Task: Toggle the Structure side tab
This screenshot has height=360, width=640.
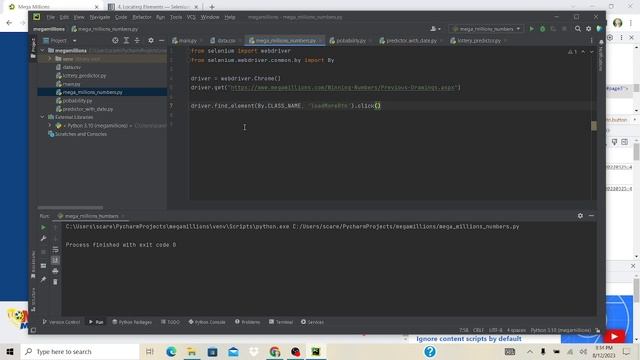Action: point(33,300)
